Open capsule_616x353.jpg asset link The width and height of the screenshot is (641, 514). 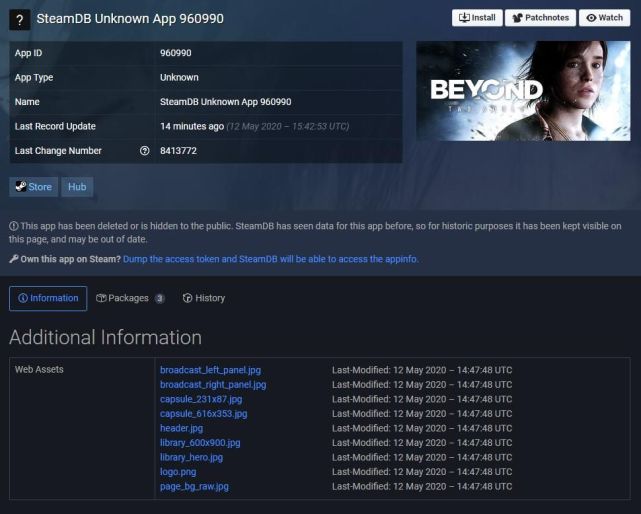[204, 414]
